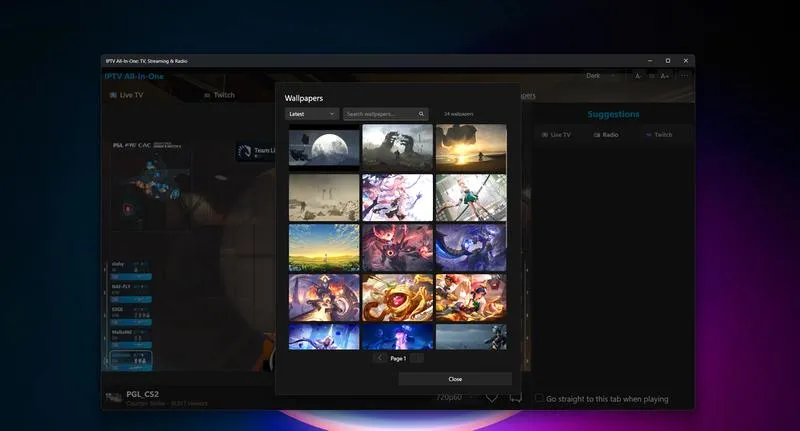Select the golden sunset cloud wallpaper
Viewport: 800px width, 431px height.
tap(471, 147)
